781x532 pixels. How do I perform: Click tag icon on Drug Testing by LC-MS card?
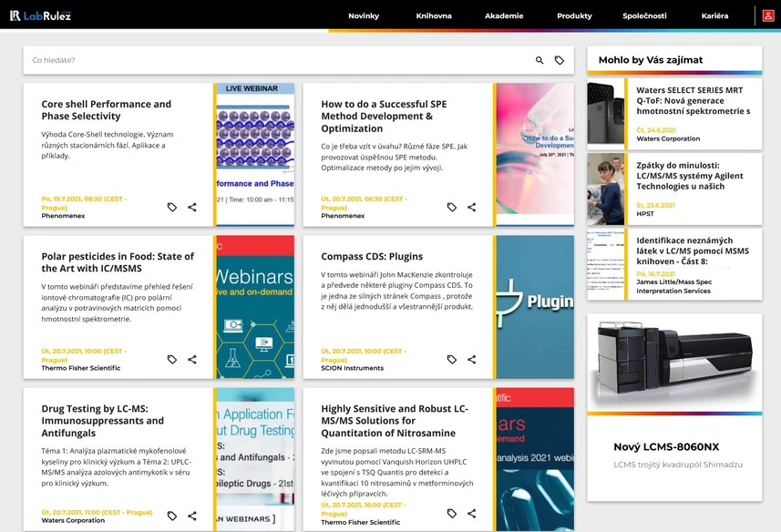[172, 517]
